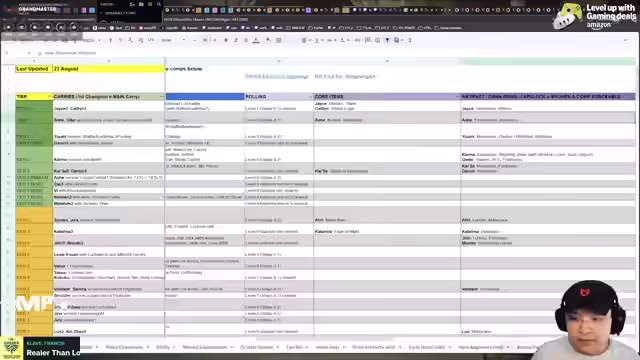640x360 pixels.
Task: Click the filter funnel icon in the toolbar
Action: point(387,40)
